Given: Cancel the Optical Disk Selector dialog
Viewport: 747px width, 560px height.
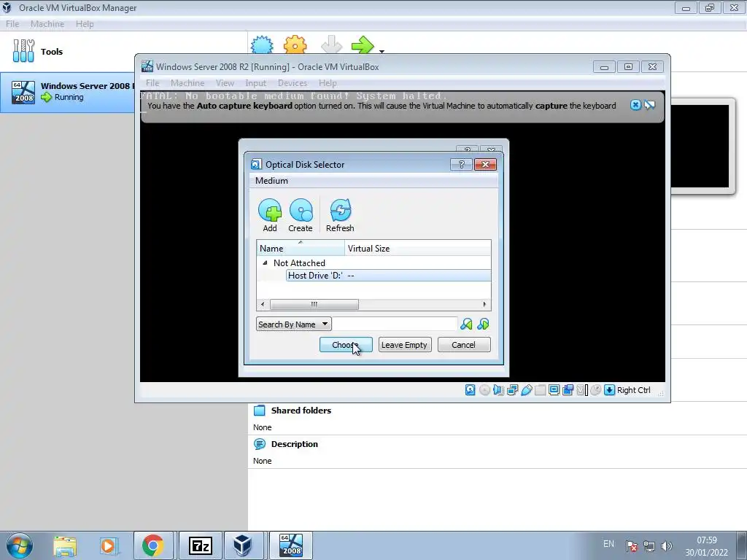Looking at the screenshot, I should [463, 345].
